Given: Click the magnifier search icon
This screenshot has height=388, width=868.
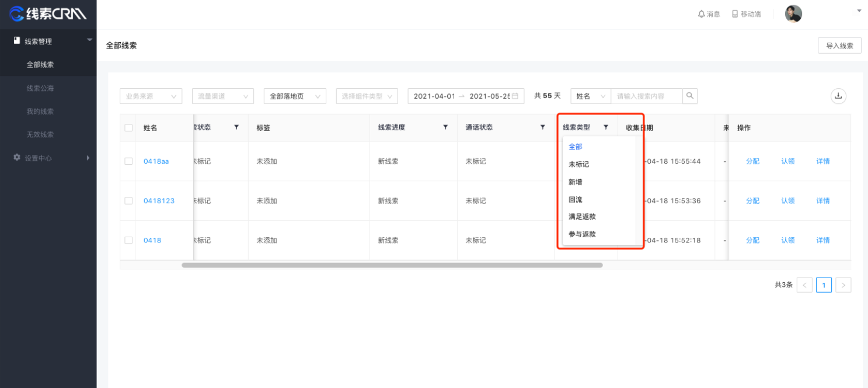Looking at the screenshot, I should pyautogui.click(x=690, y=96).
